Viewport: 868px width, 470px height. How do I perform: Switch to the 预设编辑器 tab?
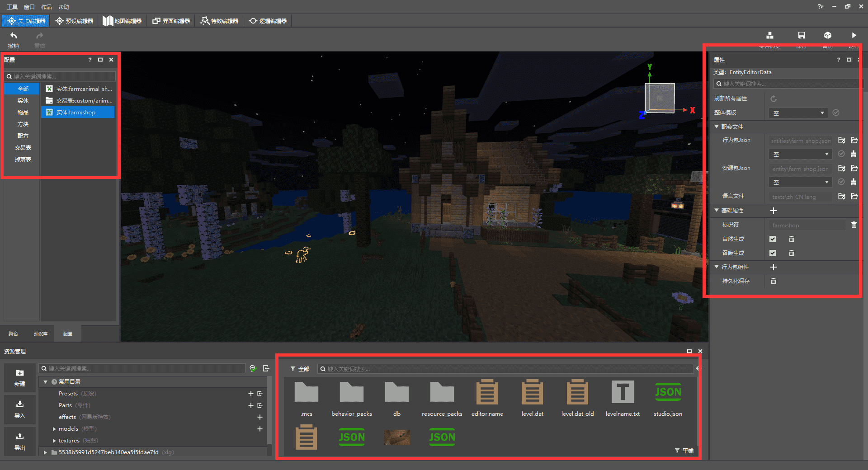[74, 21]
